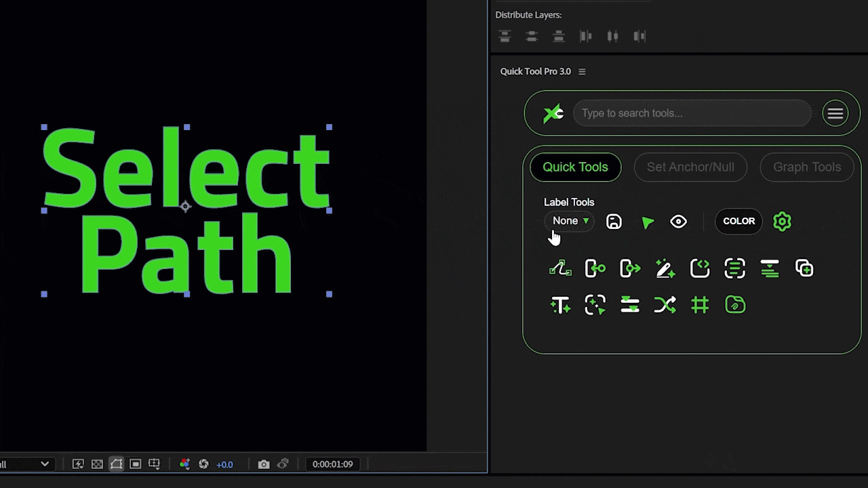Switch to the Set Anchor/Null tab
The width and height of the screenshot is (868, 488).
[690, 167]
